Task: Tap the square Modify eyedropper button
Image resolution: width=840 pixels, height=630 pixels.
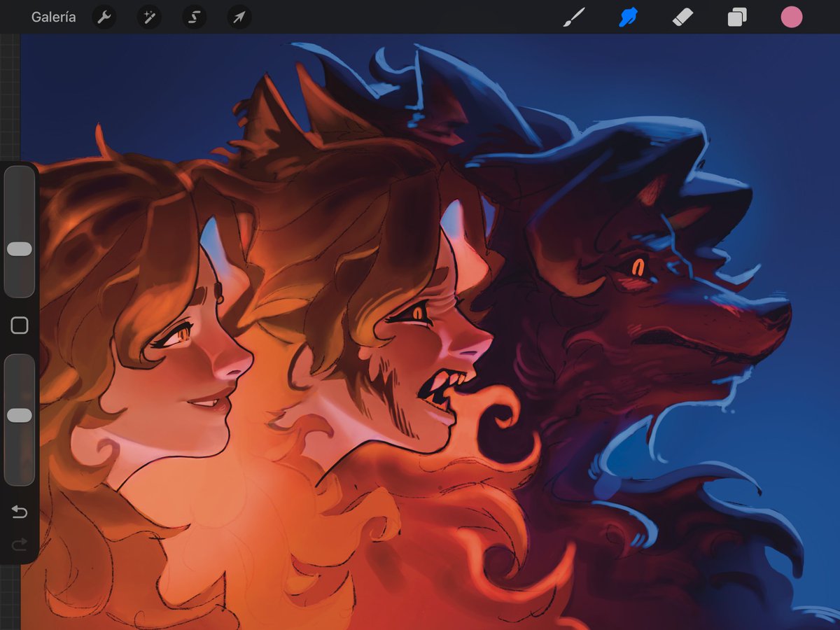Action: [20, 325]
